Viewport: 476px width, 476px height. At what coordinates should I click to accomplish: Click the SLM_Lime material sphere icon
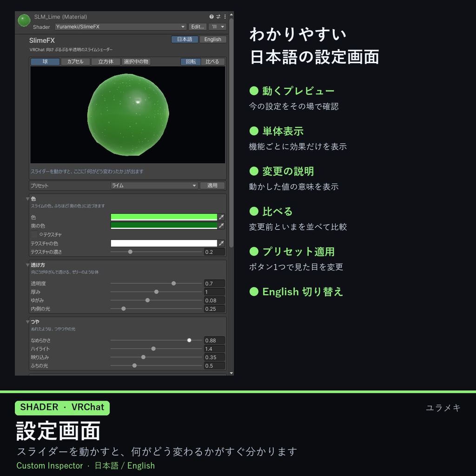(24, 20)
